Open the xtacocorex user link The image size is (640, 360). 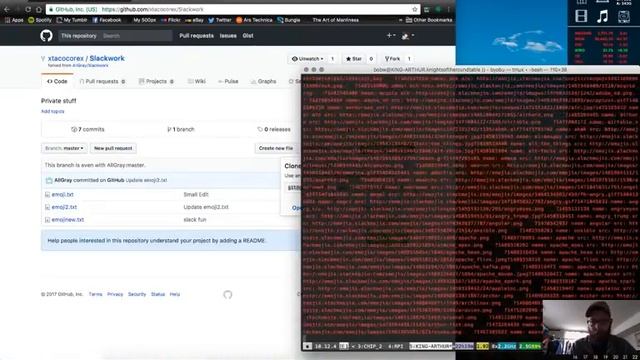tap(66, 58)
